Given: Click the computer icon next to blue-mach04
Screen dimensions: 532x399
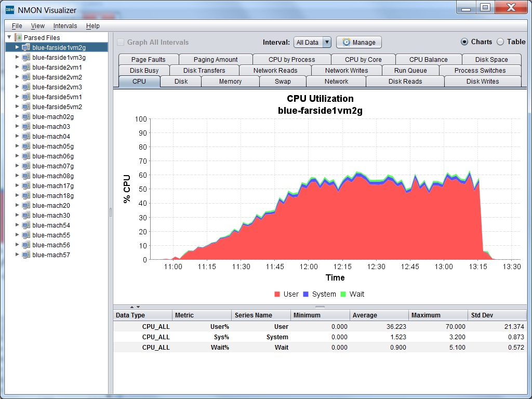Looking at the screenshot, I should click(x=26, y=137).
